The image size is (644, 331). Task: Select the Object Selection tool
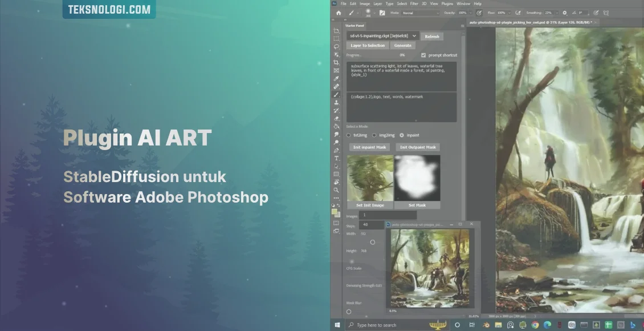[x=336, y=55]
